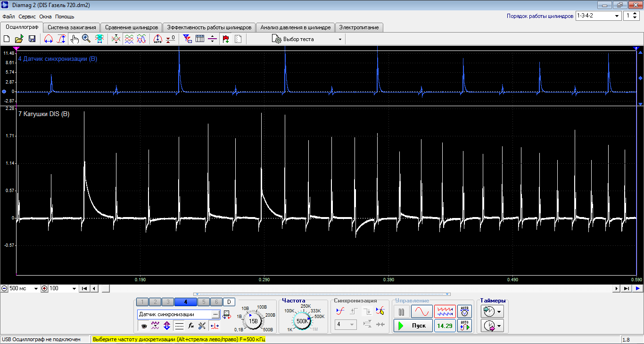This screenshot has height=344, width=644.
Task: Open the sync channel 4 dropdown
Action: (345, 325)
